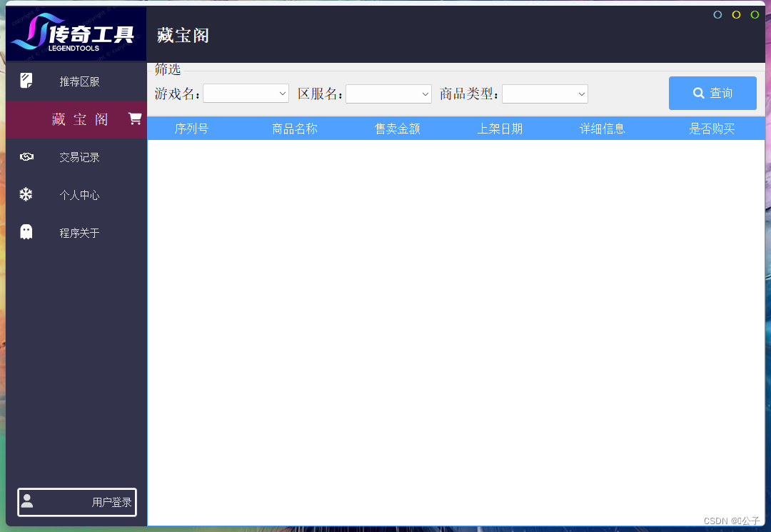Click the 商品名称 column header

tap(294, 129)
